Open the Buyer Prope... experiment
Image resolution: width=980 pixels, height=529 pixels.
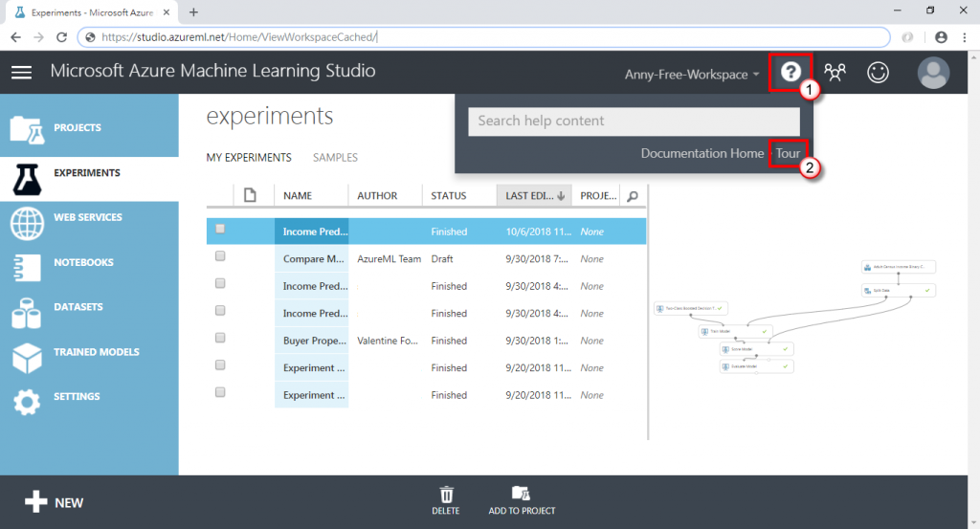coord(314,341)
